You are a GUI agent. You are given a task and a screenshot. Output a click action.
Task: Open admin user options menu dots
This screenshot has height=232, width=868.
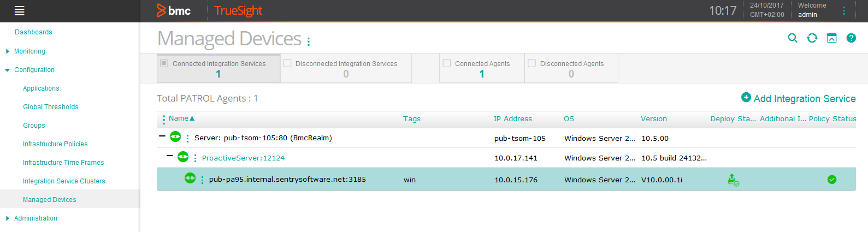click(x=844, y=10)
